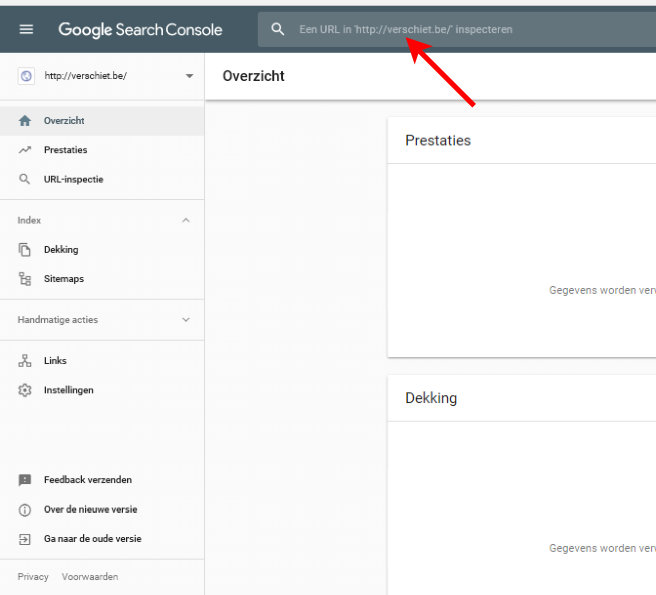Open Over de nieuwe versie
The width and height of the screenshot is (656, 595).
click(x=91, y=509)
